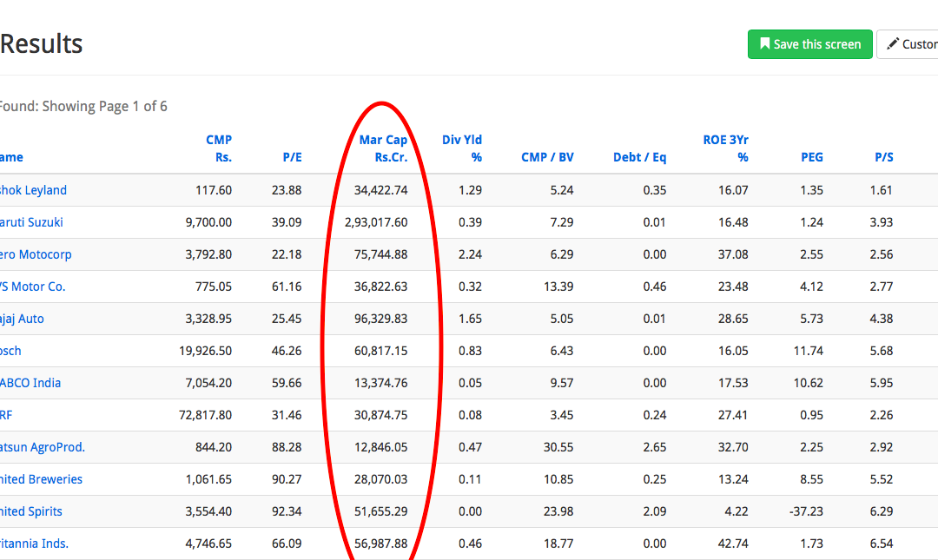938x560 pixels.
Task: Open the WABCO India company link
Action: click(x=30, y=383)
